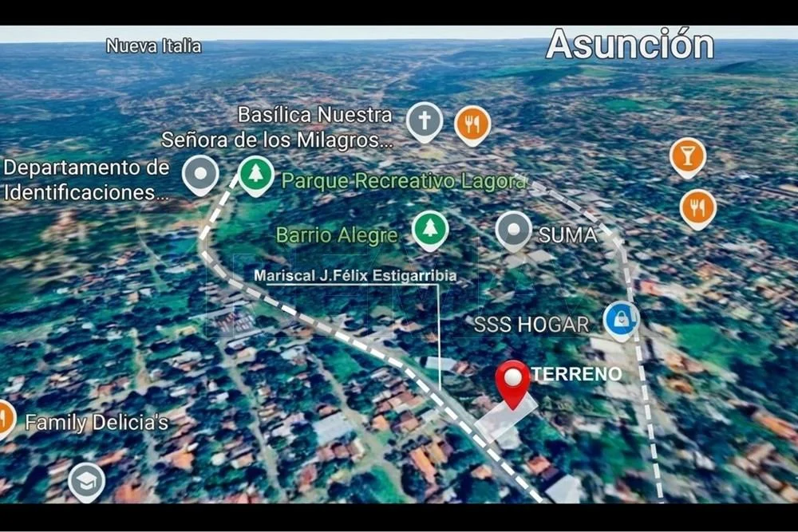Click the blue SSS HOGAR shopping pin

[x=621, y=319]
